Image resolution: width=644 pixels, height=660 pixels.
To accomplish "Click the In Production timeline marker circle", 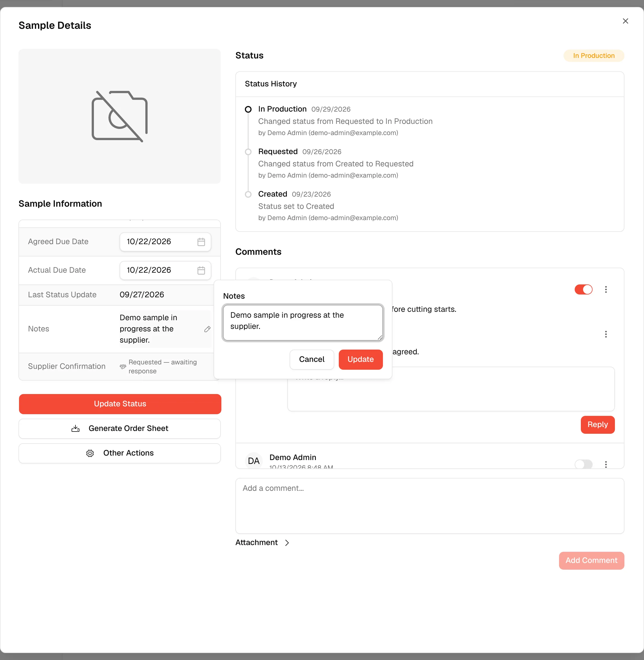I will [248, 109].
